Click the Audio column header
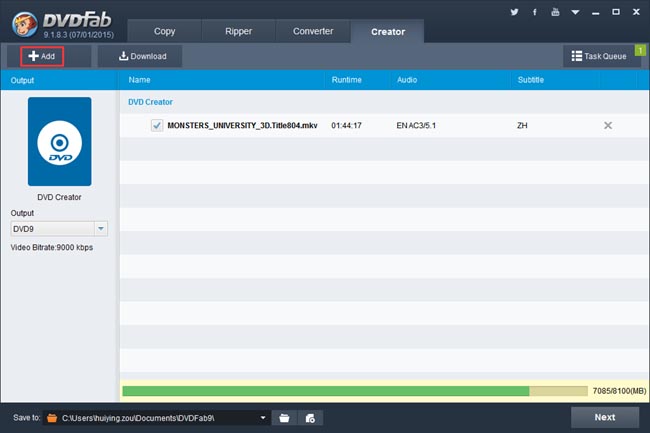This screenshot has width=650, height=433. tap(407, 80)
